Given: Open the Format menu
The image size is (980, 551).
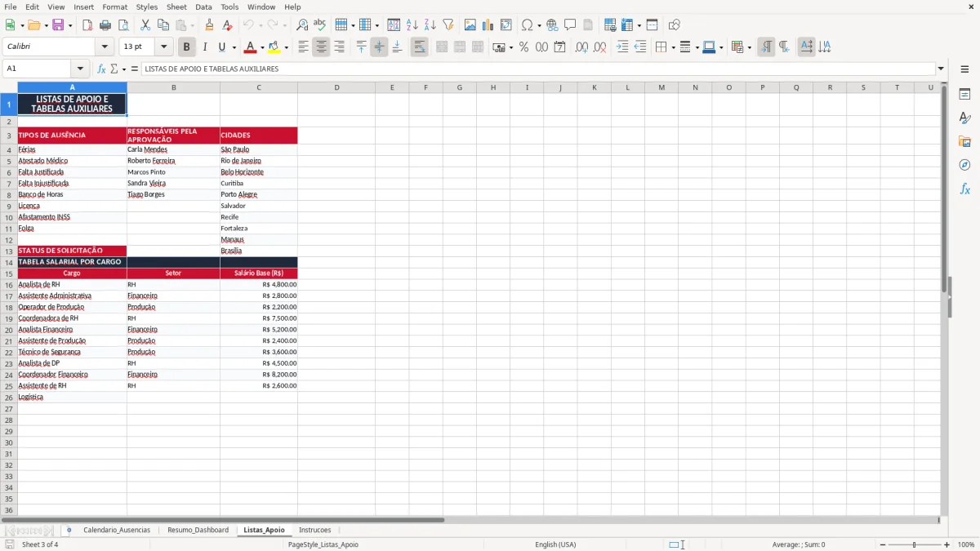Looking at the screenshot, I should click(x=114, y=7).
